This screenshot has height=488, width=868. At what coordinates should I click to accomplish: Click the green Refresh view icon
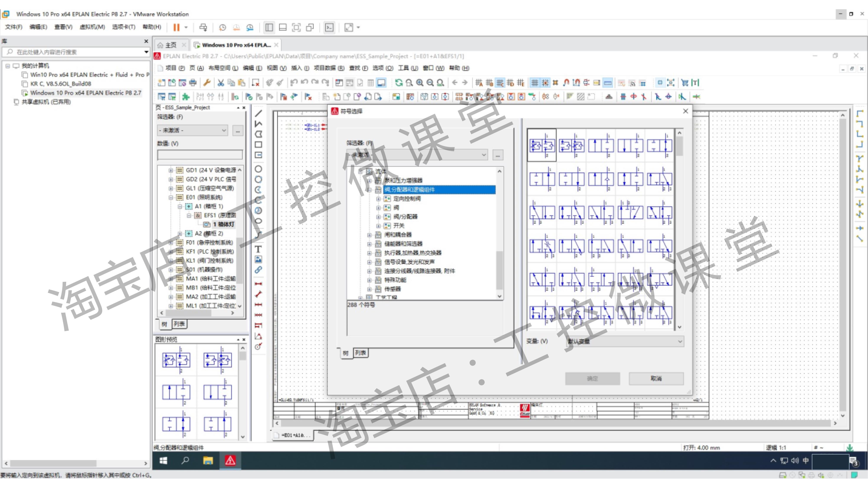[x=399, y=83]
